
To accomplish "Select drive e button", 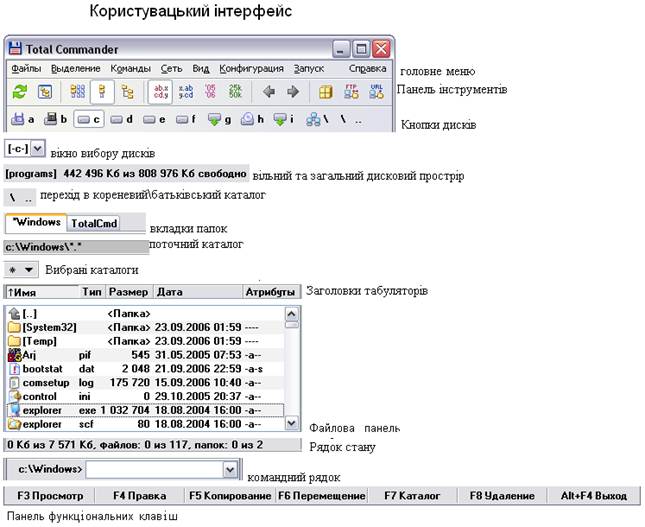I will click(154, 119).
